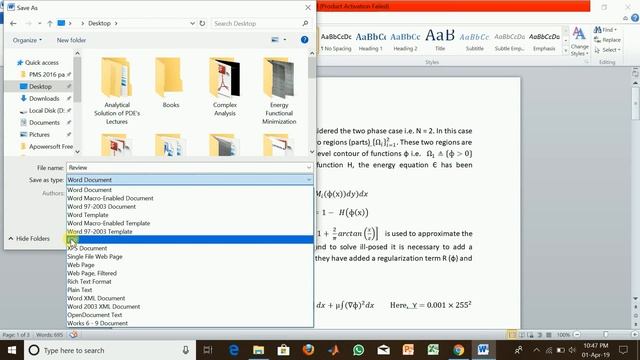Open Firefox from taskbar

(308, 350)
